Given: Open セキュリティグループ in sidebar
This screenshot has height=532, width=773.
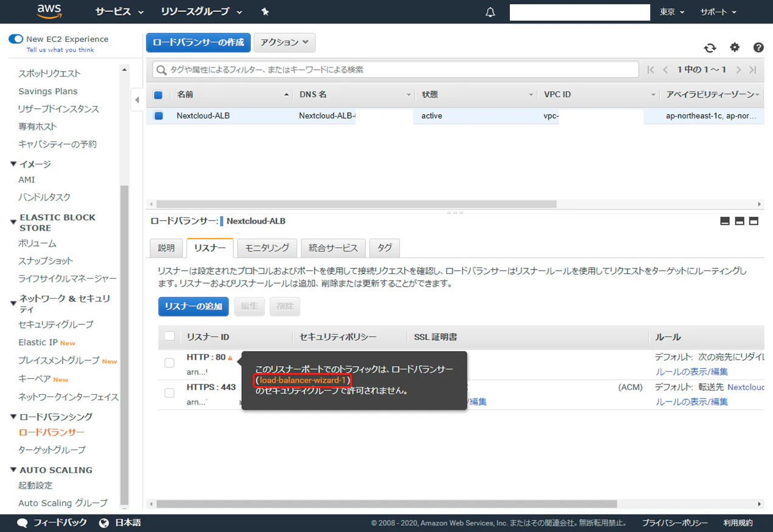Looking at the screenshot, I should coord(56,324).
